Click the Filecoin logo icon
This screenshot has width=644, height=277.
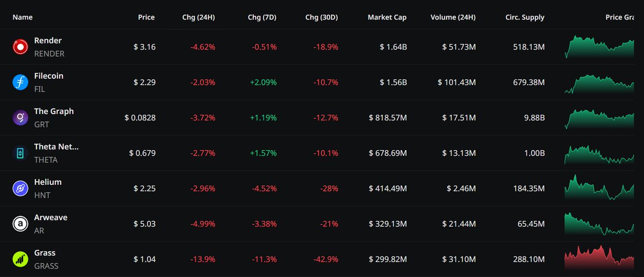pyautogui.click(x=20, y=83)
